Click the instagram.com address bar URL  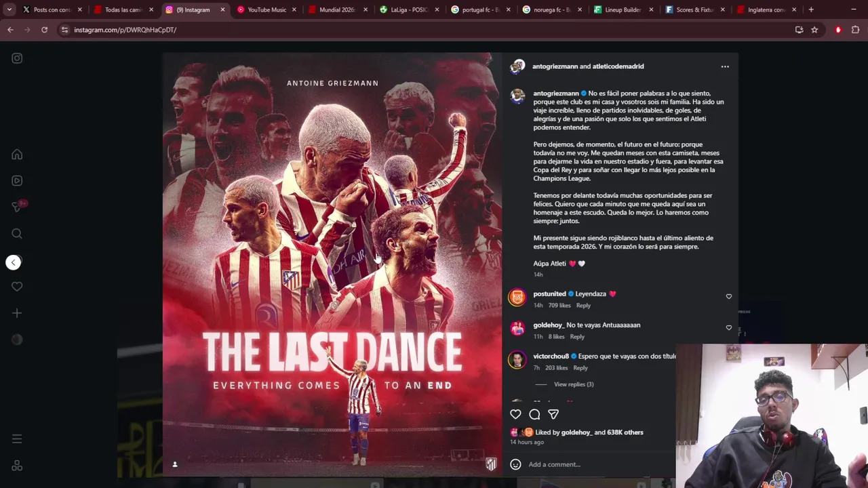125,30
